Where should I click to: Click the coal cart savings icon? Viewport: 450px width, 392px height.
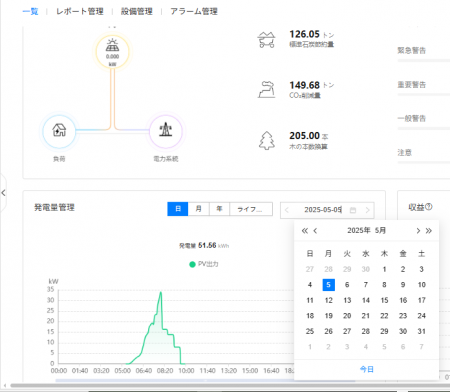(266, 40)
